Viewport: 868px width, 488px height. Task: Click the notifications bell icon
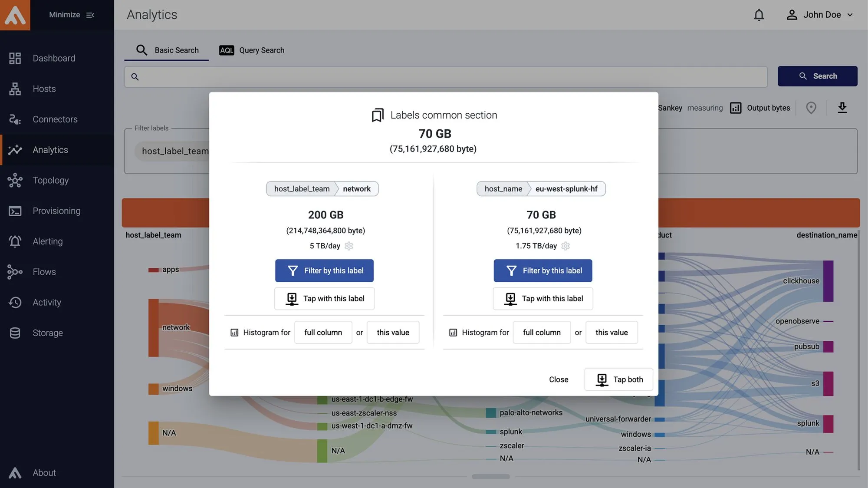(x=759, y=15)
